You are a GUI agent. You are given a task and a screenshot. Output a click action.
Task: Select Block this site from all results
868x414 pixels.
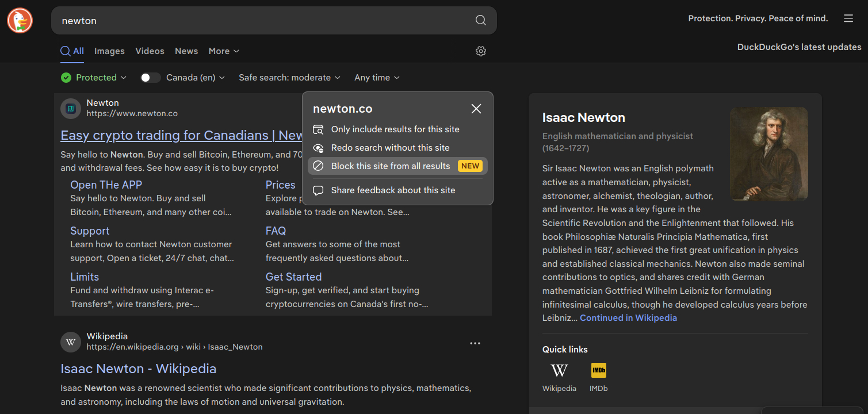click(x=391, y=166)
